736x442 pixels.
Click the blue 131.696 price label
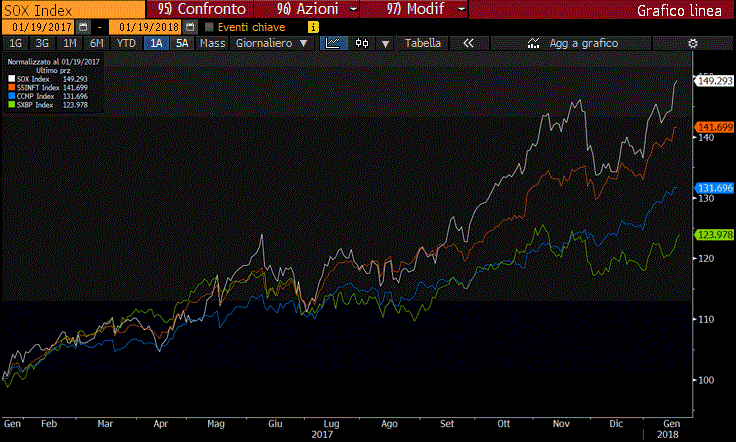pyautogui.click(x=715, y=188)
